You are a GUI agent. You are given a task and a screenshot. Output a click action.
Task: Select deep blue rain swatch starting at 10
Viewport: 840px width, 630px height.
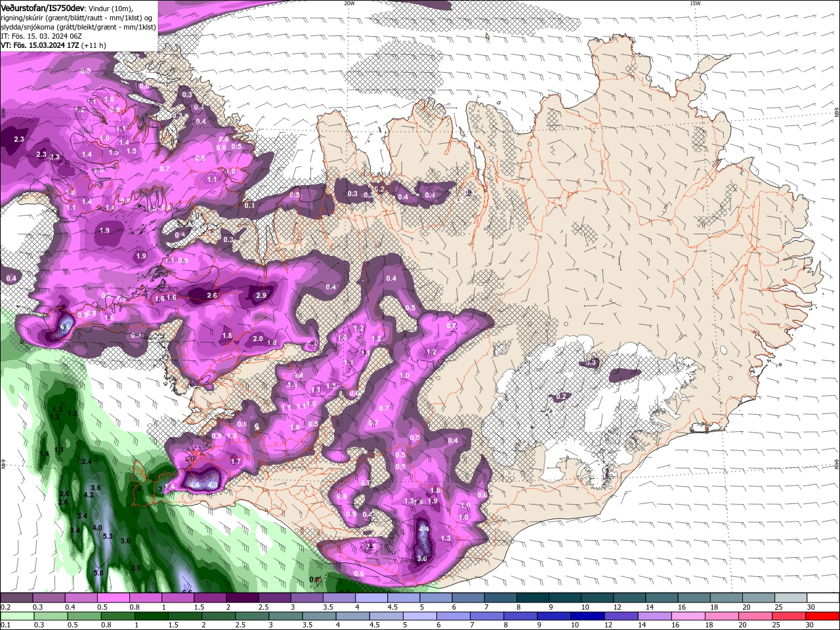[587, 617]
